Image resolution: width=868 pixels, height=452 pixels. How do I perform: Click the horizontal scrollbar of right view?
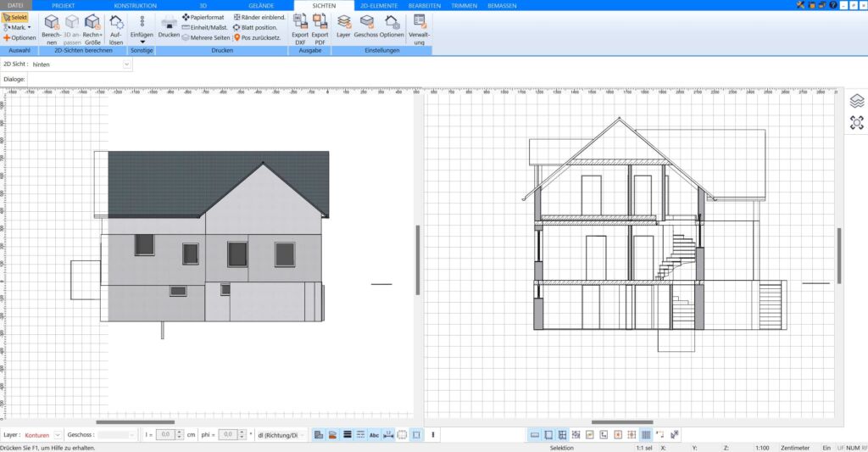coord(622,422)
